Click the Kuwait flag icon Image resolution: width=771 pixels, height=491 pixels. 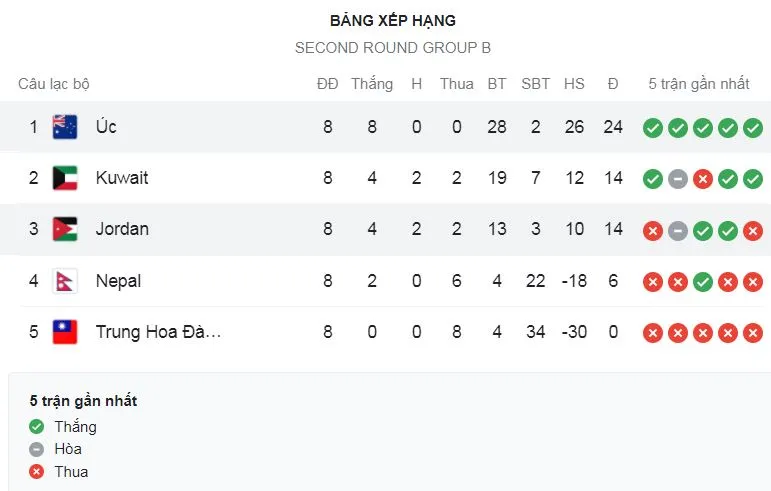(65, 178)
